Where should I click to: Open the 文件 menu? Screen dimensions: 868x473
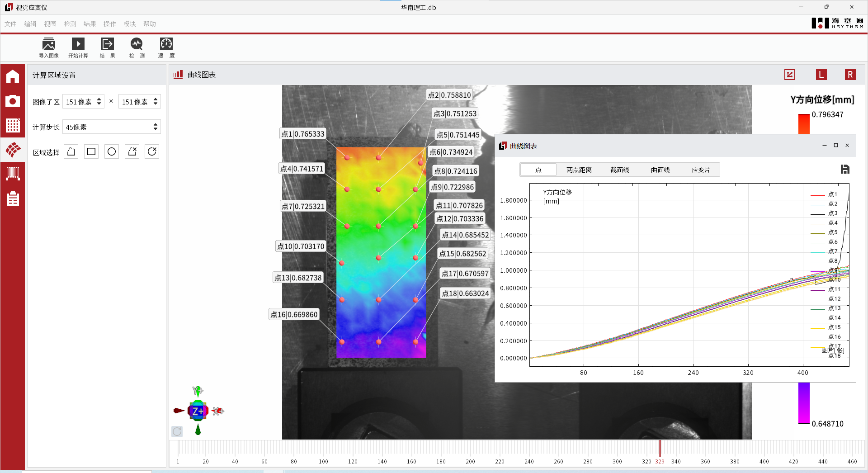[x=10, y=24]
